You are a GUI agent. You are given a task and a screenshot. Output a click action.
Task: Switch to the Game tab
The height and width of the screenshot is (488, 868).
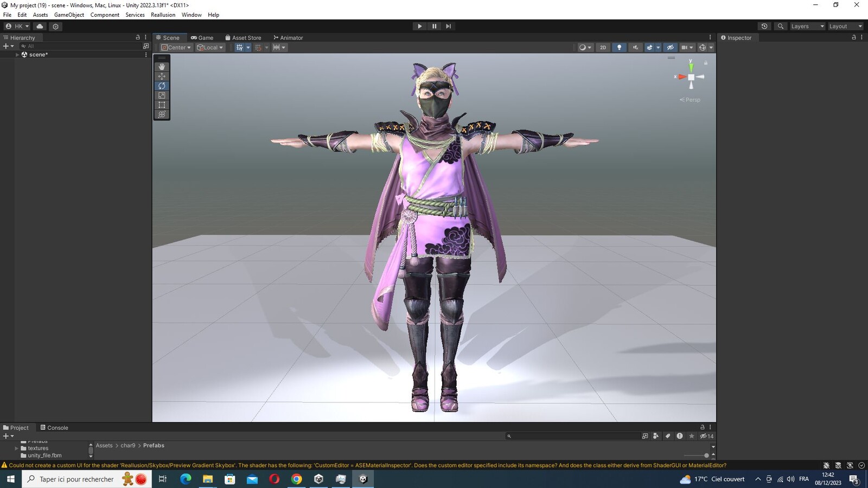coord(202,37)
